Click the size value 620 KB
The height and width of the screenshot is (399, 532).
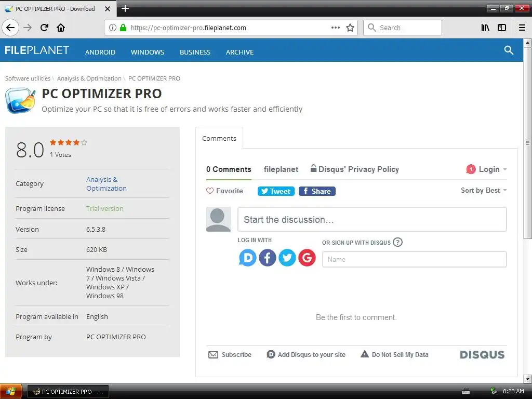pyautogui.click(x=96, y=250)
